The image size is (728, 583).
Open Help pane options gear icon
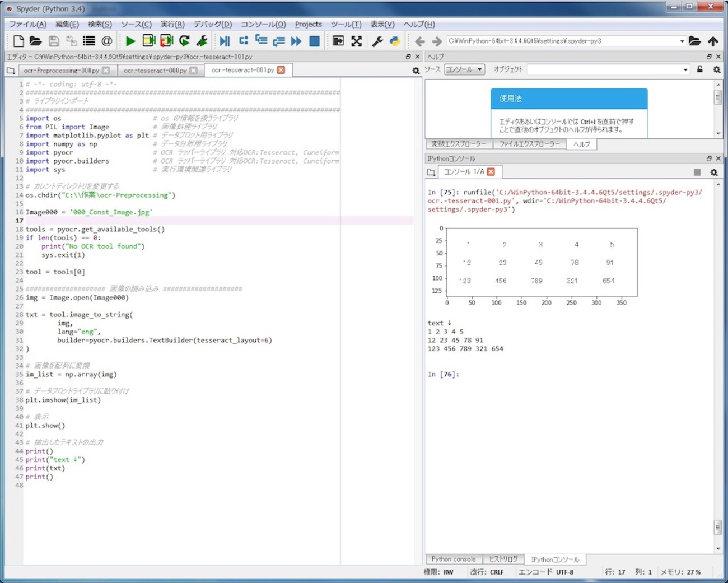(716, 69)
